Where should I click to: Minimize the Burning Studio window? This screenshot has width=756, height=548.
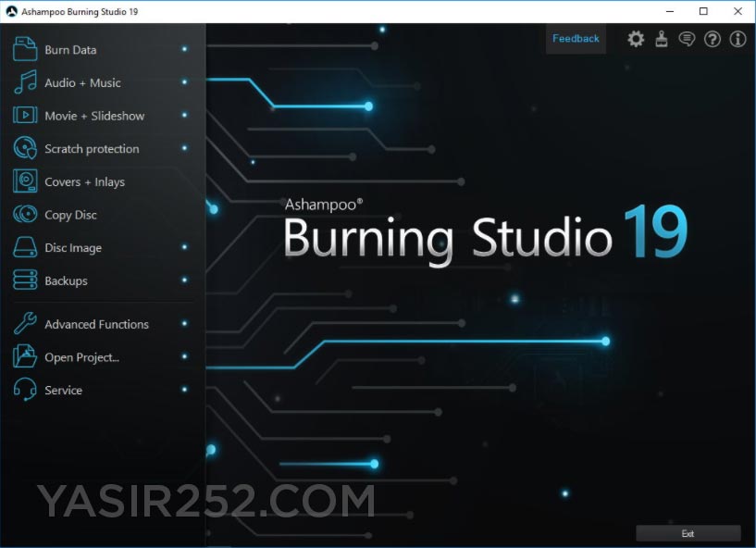pyautogui.click(x=670, y=11)
